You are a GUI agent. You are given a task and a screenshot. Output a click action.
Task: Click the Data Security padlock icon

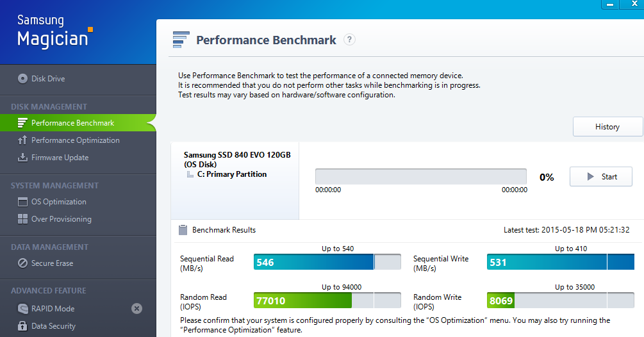point(22,325)
